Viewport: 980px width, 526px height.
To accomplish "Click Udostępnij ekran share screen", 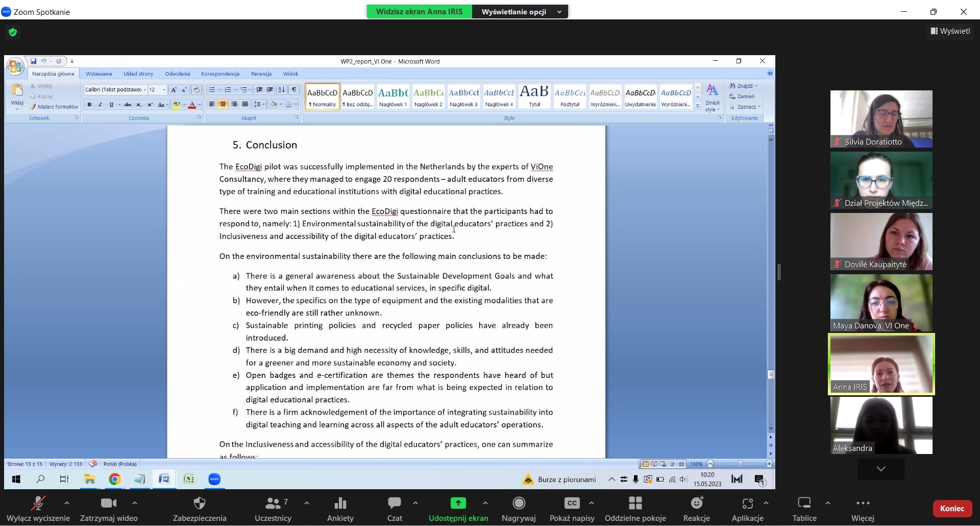I will tap(458, 509).
